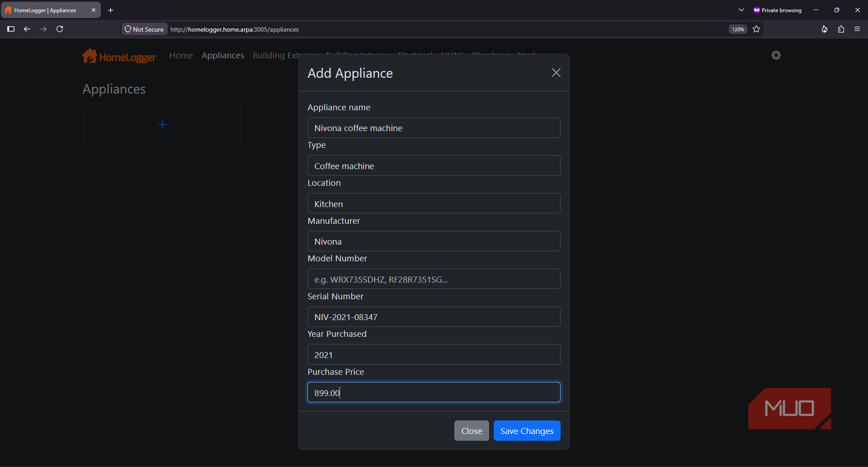This screenshot has height=467, width=868.
Task: Focus the Location field containing Kitchen
Action: pos(434,204)
